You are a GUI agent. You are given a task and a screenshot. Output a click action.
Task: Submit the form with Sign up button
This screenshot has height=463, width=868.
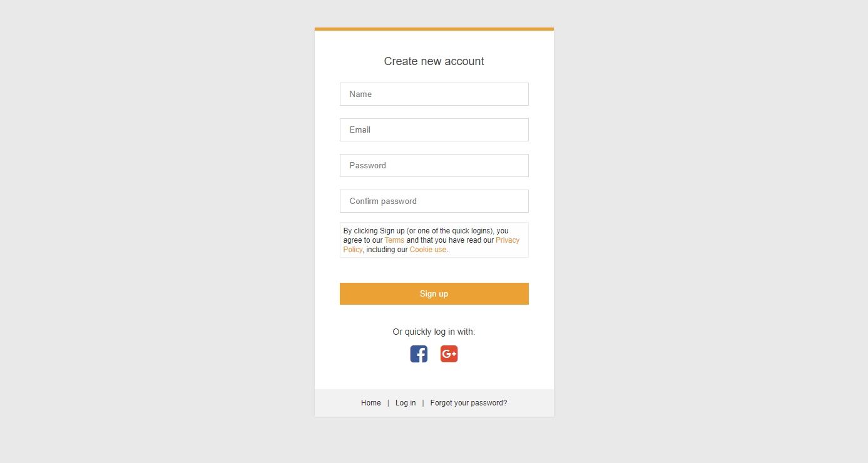click(x=434, y=293)
